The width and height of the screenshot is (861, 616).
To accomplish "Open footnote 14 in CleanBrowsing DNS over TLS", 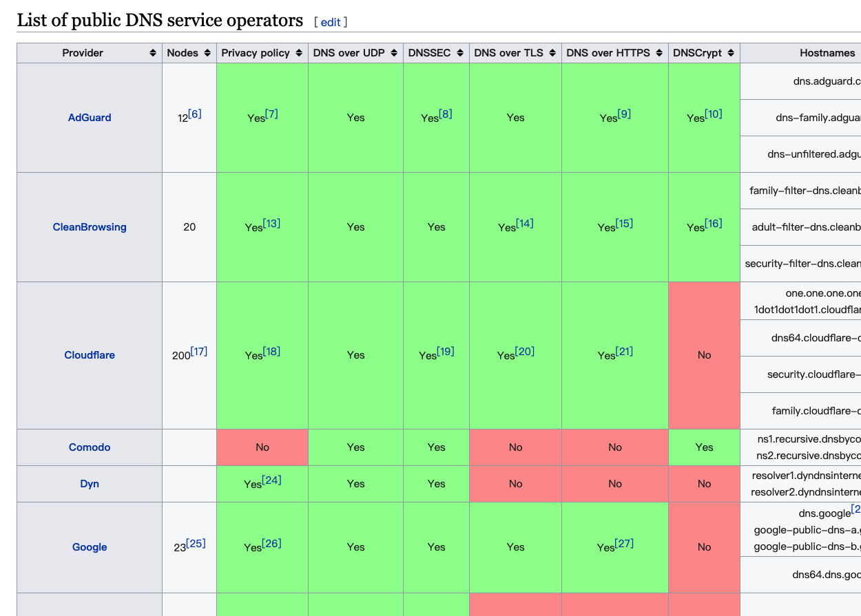I will (x=525, y=223).
